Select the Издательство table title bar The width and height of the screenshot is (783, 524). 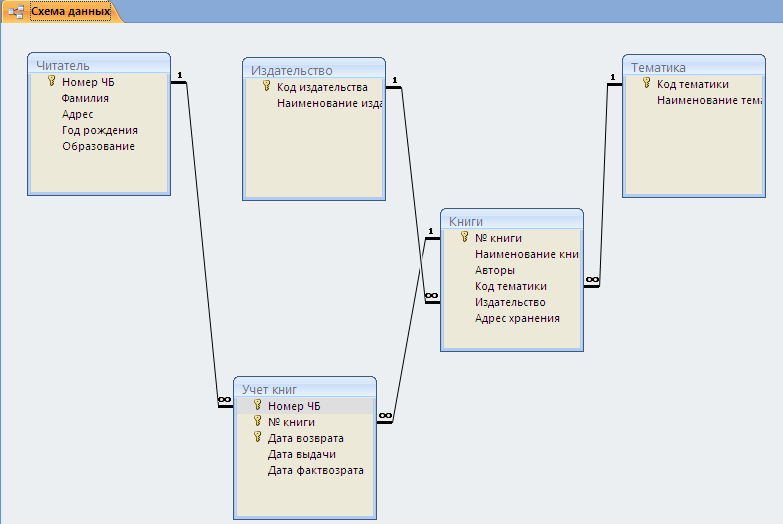314,70
